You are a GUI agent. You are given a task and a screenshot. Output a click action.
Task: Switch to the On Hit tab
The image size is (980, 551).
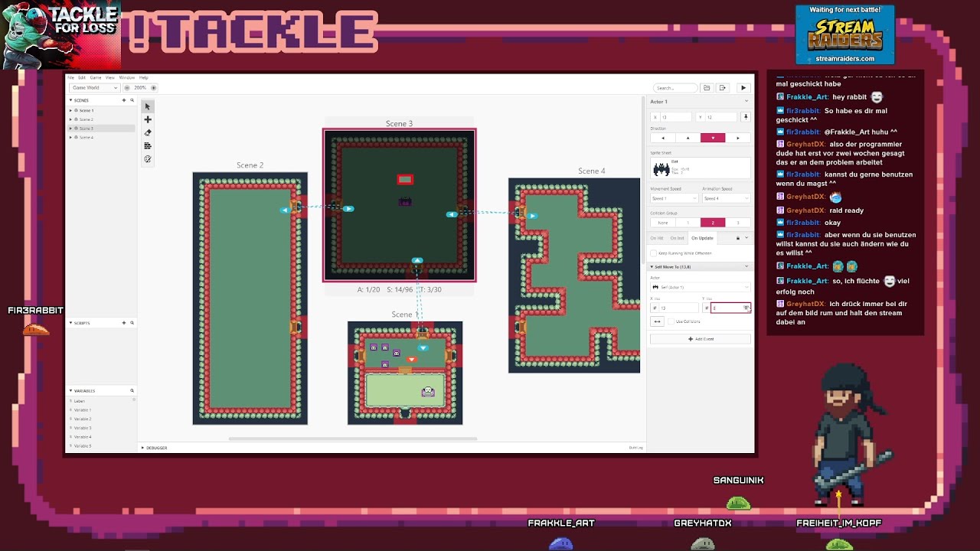(658, 238)
